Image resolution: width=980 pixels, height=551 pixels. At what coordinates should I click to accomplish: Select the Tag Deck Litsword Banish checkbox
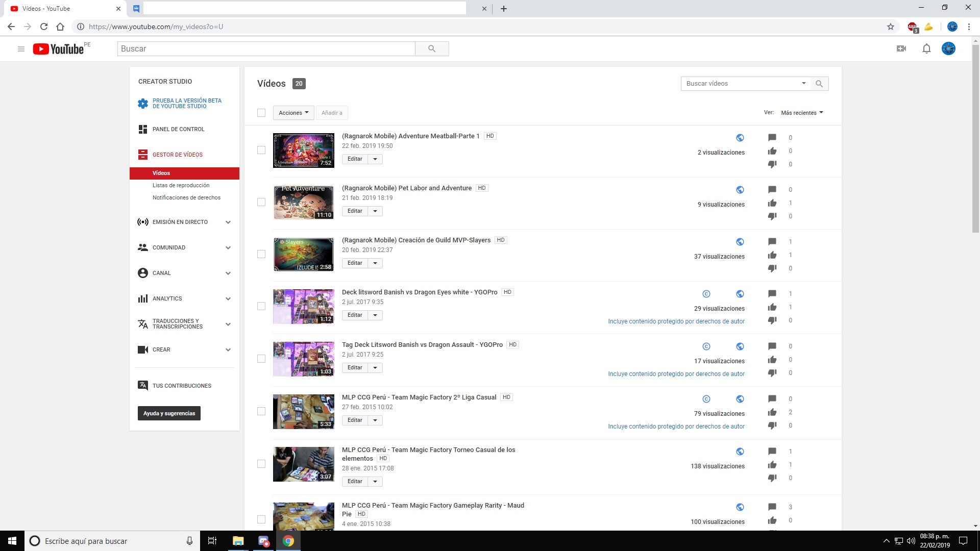click(x=261, y=359)
